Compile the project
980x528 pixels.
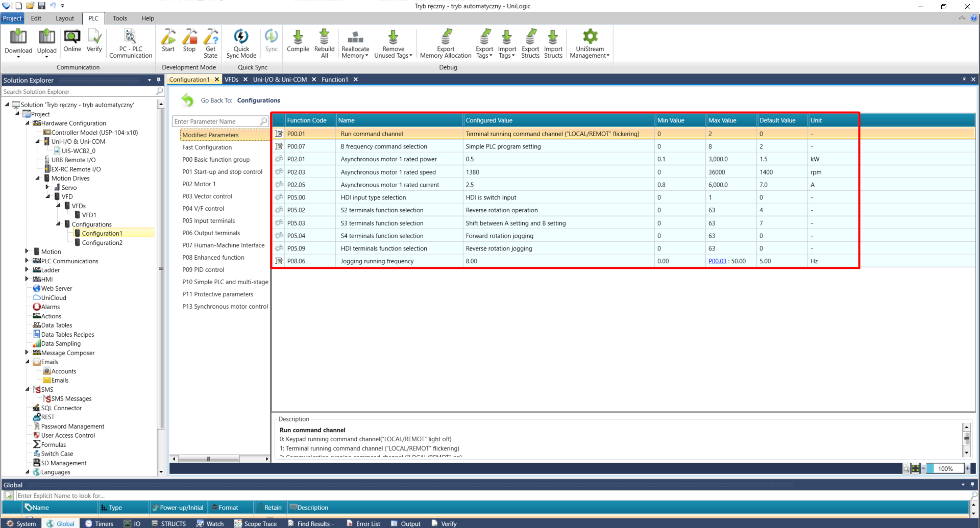tap(298, 41)
